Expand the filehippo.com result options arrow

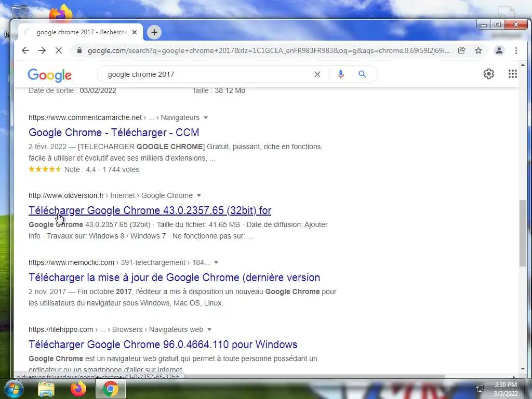(209, 330)
